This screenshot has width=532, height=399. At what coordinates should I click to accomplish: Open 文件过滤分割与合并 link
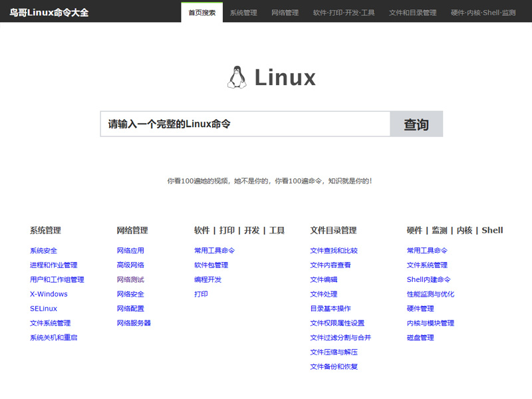[x=340, y=338]
